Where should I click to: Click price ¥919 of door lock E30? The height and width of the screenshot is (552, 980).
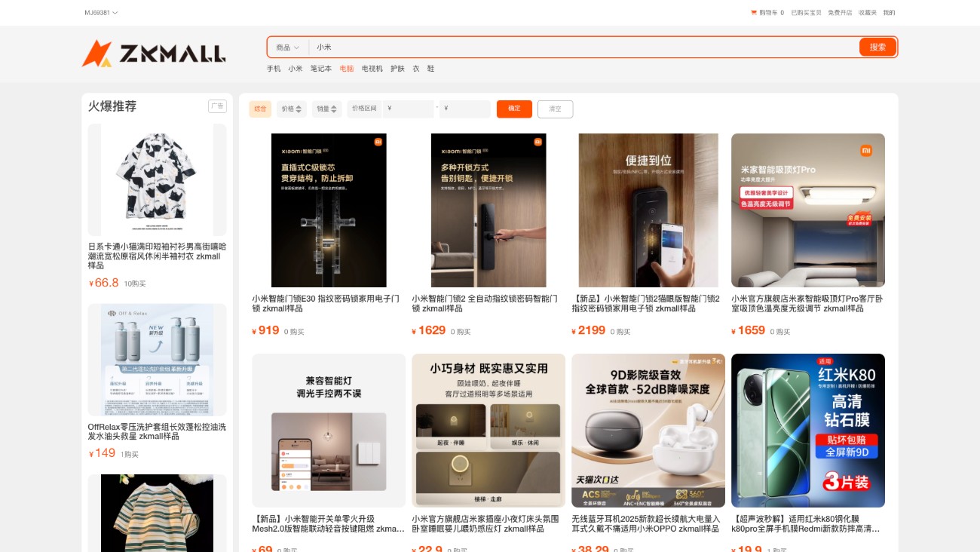[266, 330]
